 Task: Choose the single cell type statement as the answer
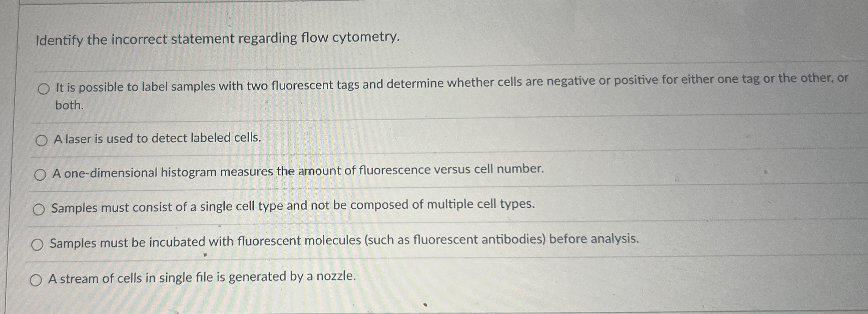click(39, 210)
